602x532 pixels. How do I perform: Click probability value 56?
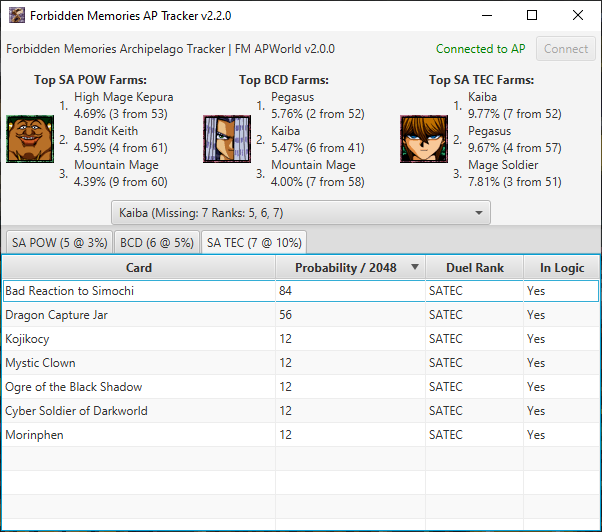tap(285, 315)
